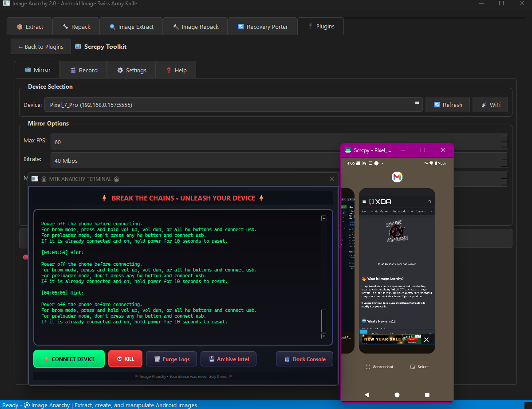
Task: Click CONNECT DEVICE in terminal
Action: (x=69, y=359)
